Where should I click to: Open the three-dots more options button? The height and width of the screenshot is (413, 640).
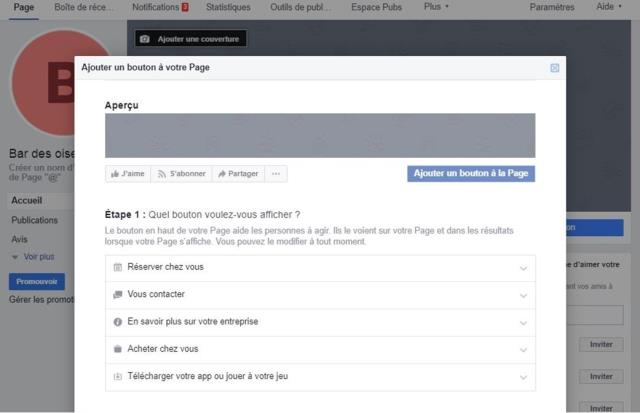[276, 174]
